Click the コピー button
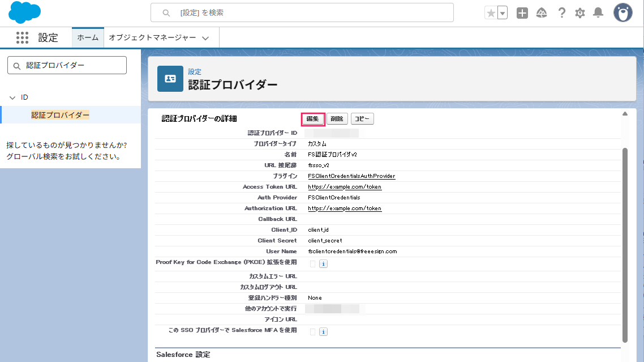Screen dimensions: 644x362 (x=362, y=119)
